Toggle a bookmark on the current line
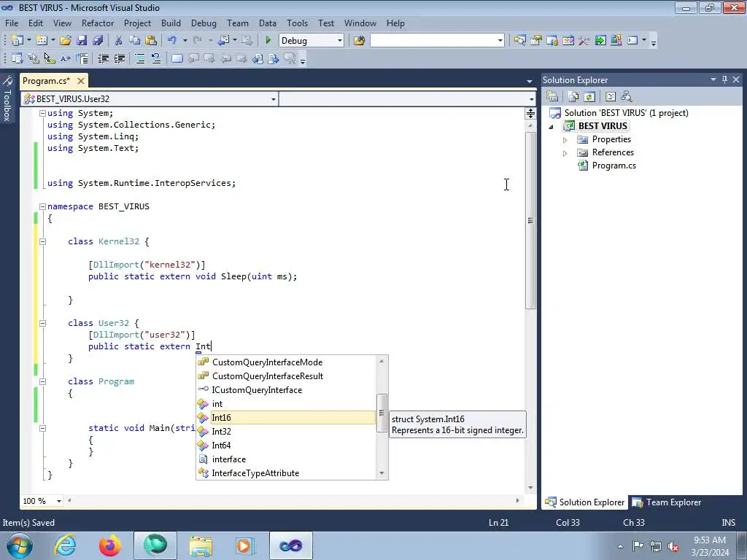 click(x=177, y=58)
